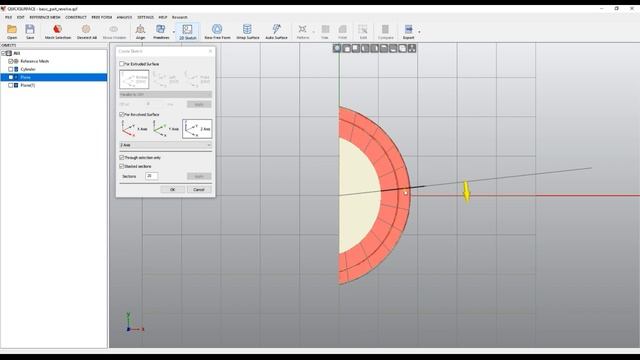This screenshot has height=360, width=640.
Task: Select the Primitives tool
Action: pyautogui.click(x=161, y=32)
